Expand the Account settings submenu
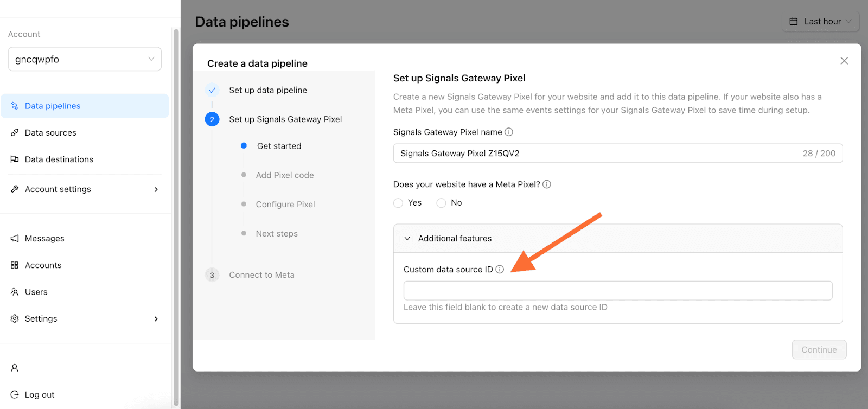This screenshot has height=409, width=868. [x=156, y=189]
